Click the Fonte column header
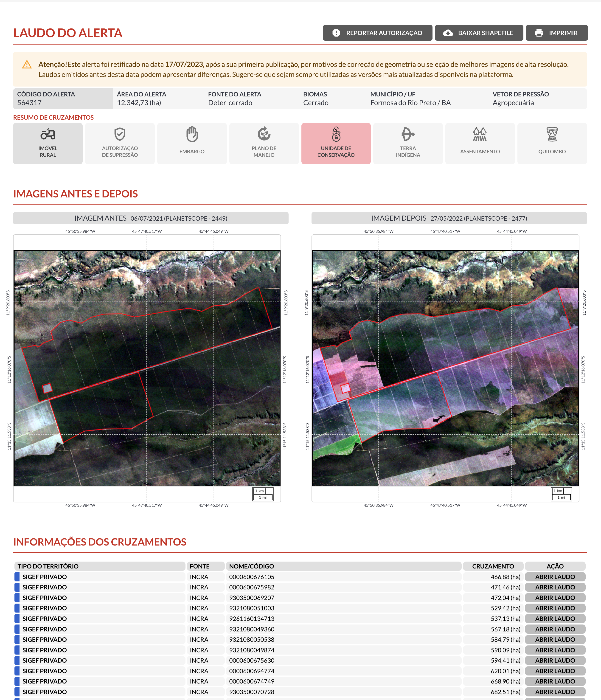Screen dimensions: 601x700 pyautogui.click(x=205, y=566)
